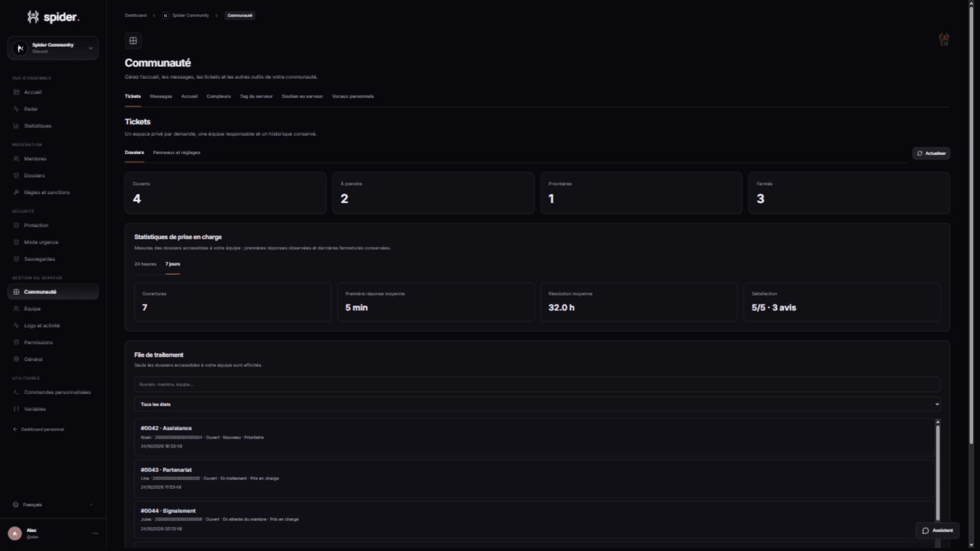Open the Sauvegardes sidebar icon

16,259
